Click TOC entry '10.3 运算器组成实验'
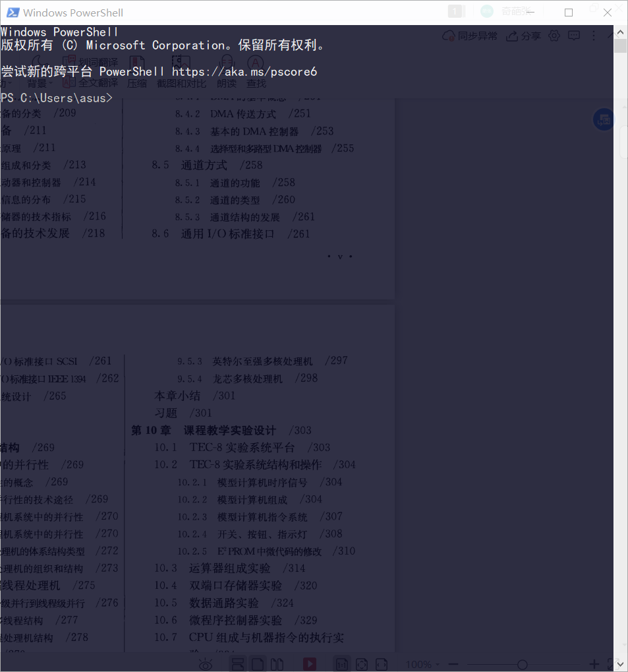628x672 pixels. coord(229,568)
